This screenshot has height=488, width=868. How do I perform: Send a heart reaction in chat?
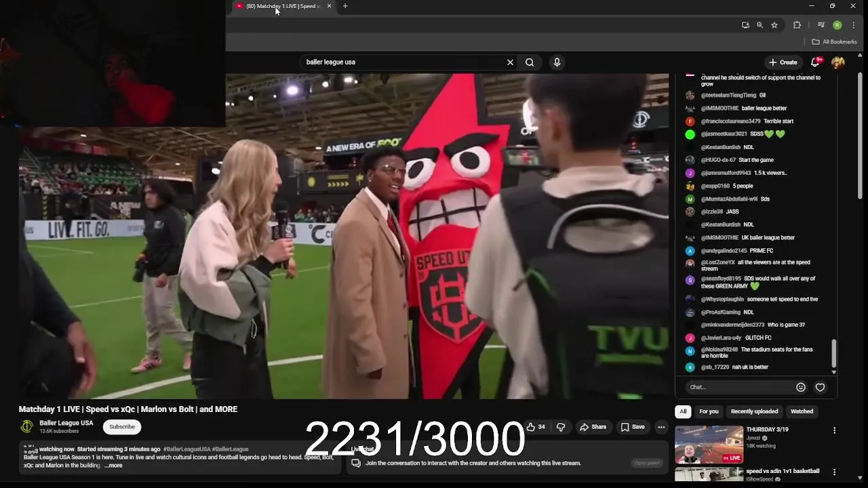point(820,387)
